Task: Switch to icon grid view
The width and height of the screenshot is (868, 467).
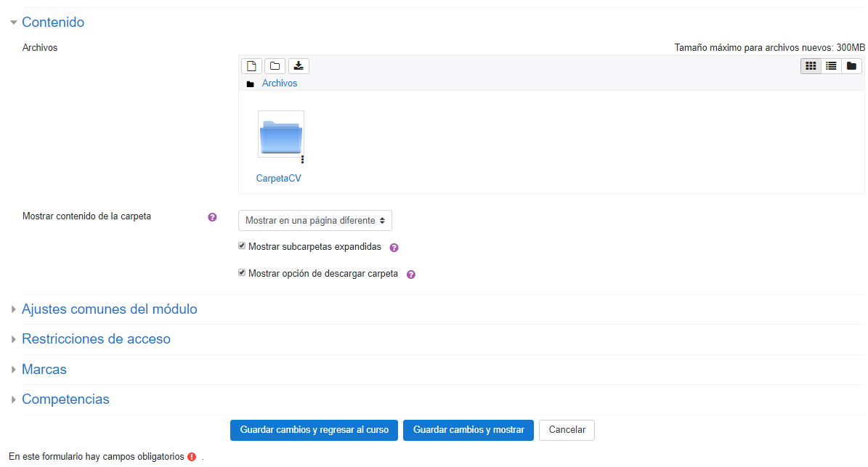Action: (811, 66)
